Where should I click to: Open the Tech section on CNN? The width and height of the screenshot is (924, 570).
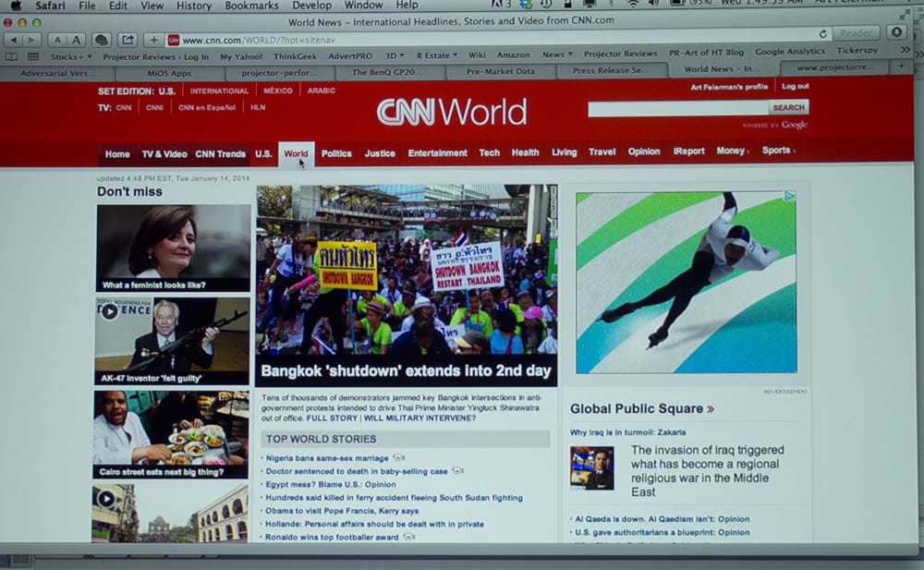489,152
